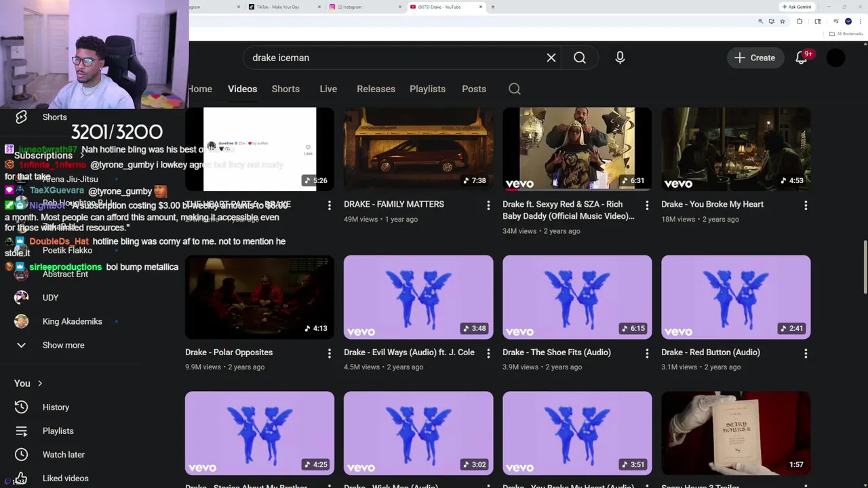
Task: Play the Polar Opposites thumbnail
Action: pyautogui.click(x=260, y=297)
